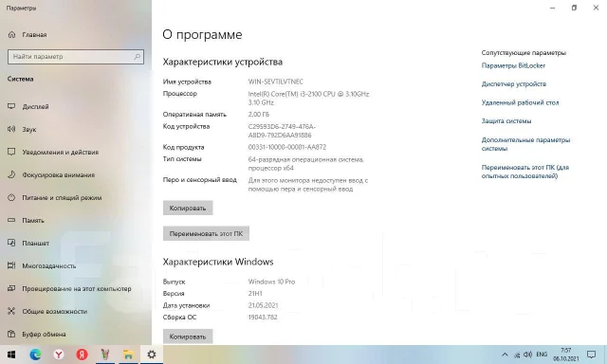Minimize the Параметры window
The height and width of the screenshot is (364, 607).
pos(552,8)
